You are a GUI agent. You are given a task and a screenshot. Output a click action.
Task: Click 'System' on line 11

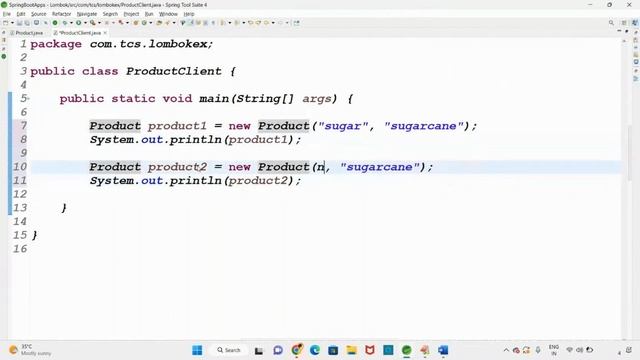[x=112, y=180]
